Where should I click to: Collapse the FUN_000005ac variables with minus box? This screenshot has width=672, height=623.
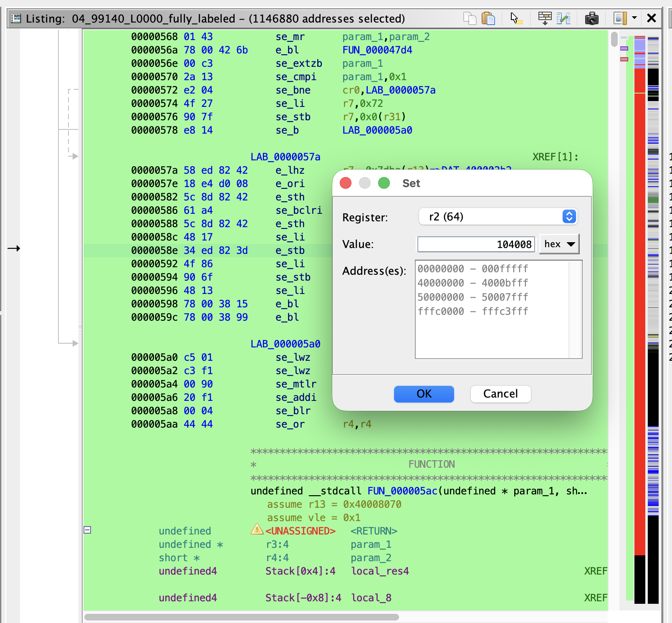[x=87, y=530]
